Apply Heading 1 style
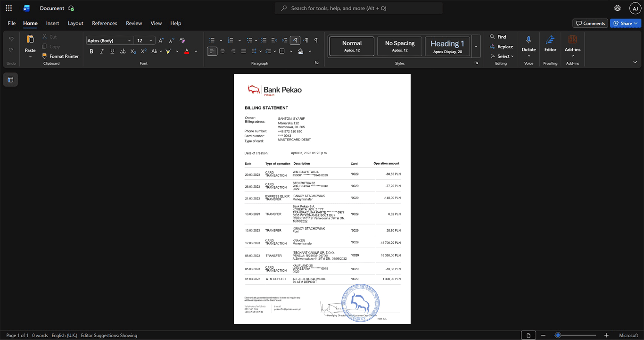Viewport: 644px width, 340px height. (447, 46)
